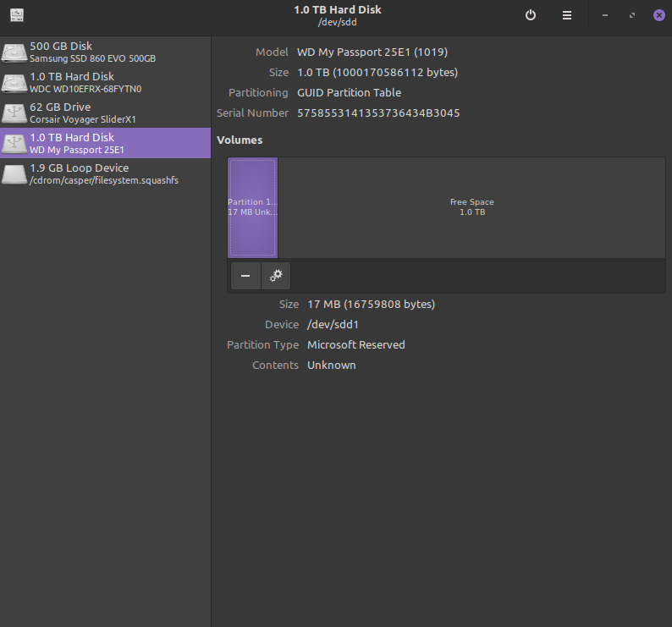Close the Disks window
Screen dimensions: 672x627
(x=659, y=15)
